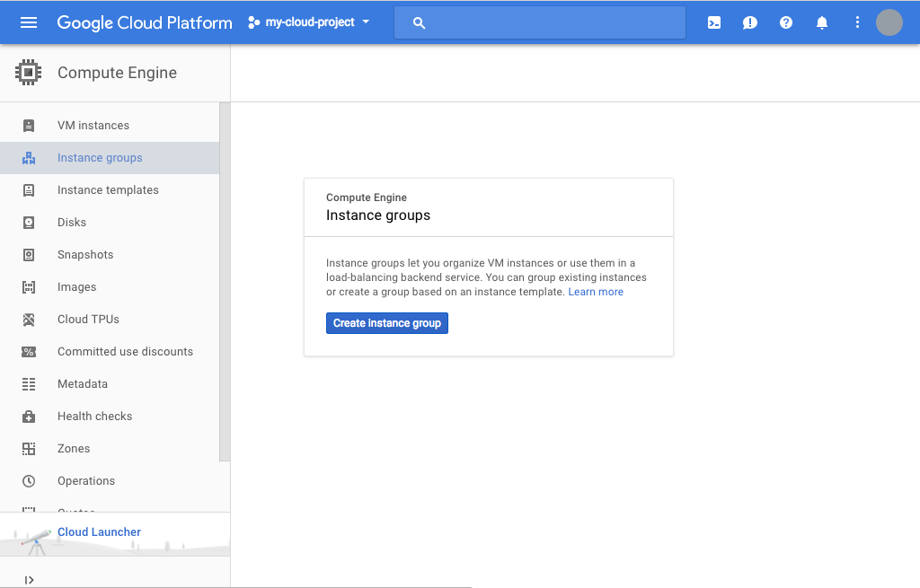Click into the top search field
The image size is (920, 588).
click(539, 22)
